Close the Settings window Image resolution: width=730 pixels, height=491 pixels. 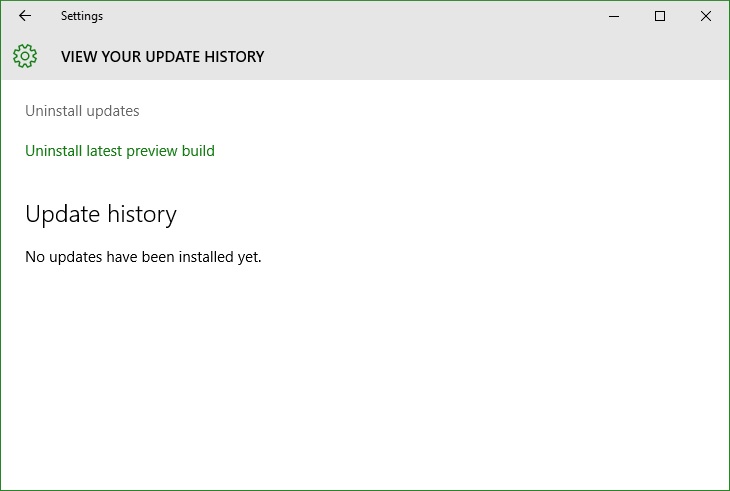(706, 16)
